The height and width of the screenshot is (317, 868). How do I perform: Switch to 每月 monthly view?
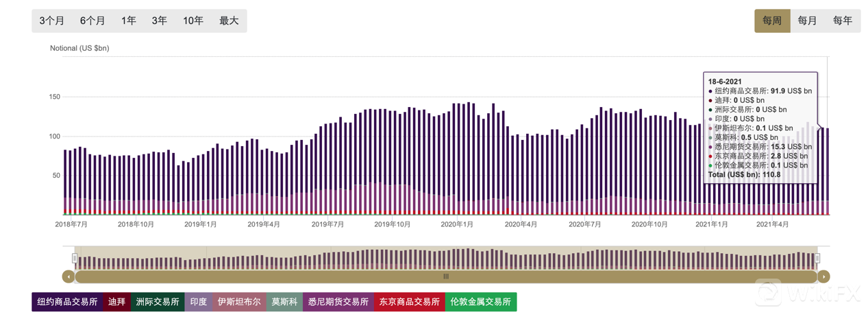[x=808, y=21]
